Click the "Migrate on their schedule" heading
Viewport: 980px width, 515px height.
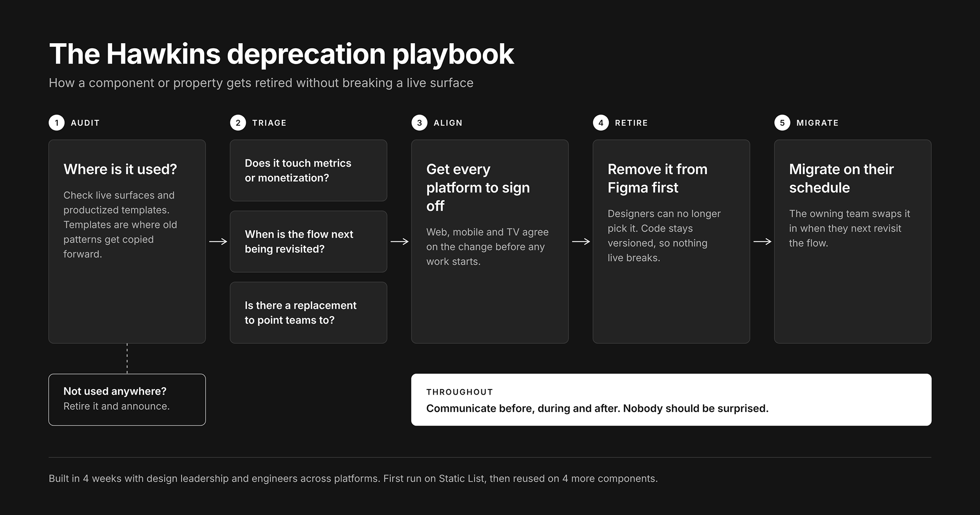click(841, 178)
